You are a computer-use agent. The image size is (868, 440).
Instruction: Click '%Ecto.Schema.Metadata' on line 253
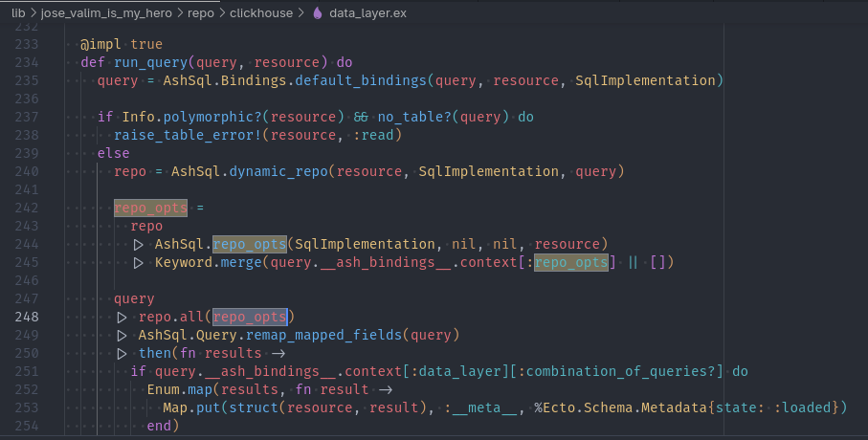(x=620, y=407)
